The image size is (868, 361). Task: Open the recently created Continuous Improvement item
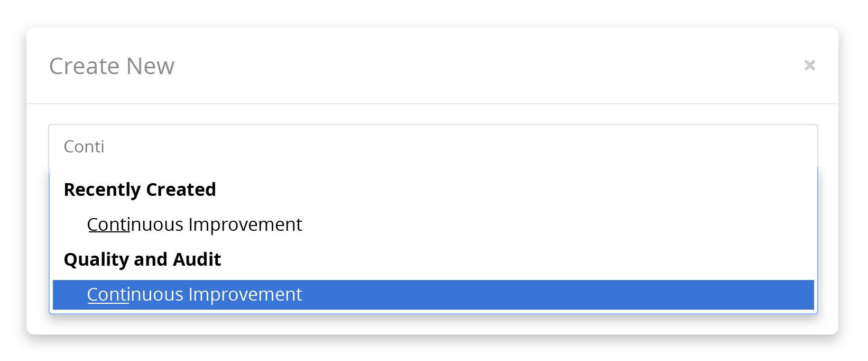pos(433,224)
